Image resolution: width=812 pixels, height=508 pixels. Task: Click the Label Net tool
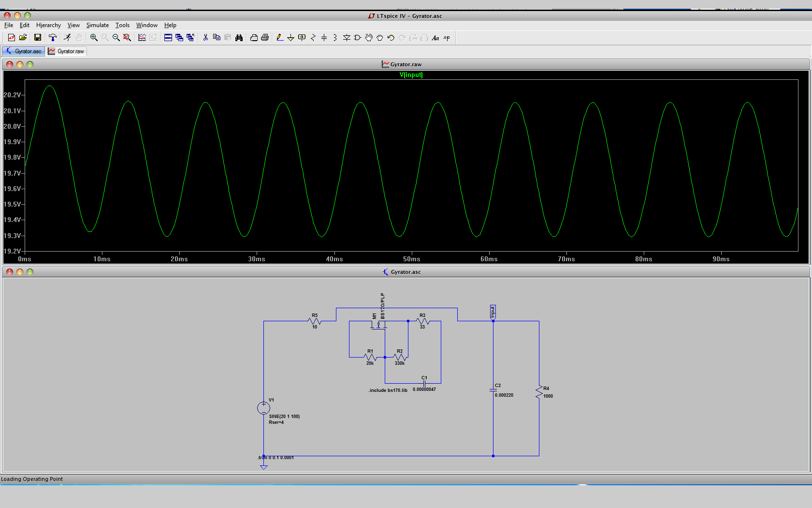pos(302,38)
